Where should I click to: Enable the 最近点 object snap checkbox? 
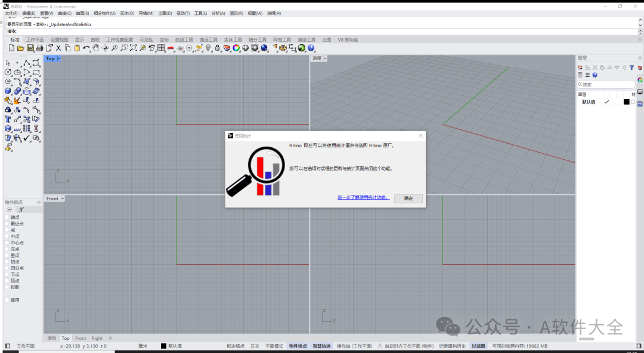pyautogui.click(x=7, y=224)
